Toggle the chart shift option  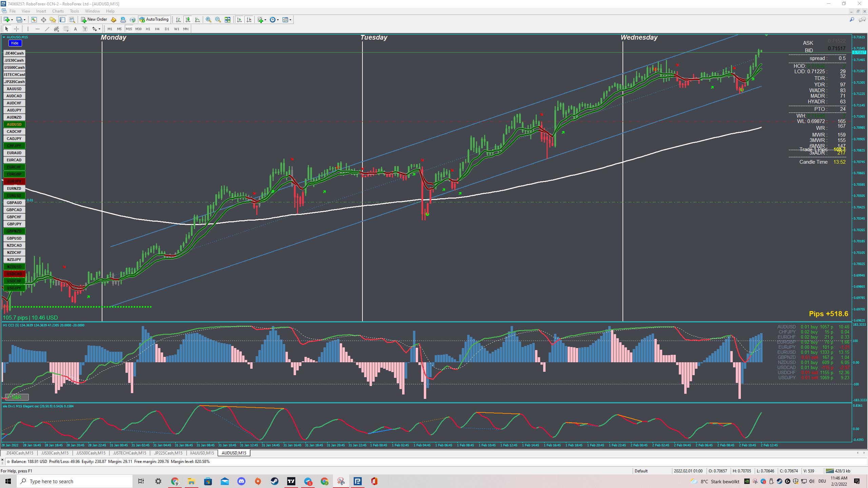point(249,20)
